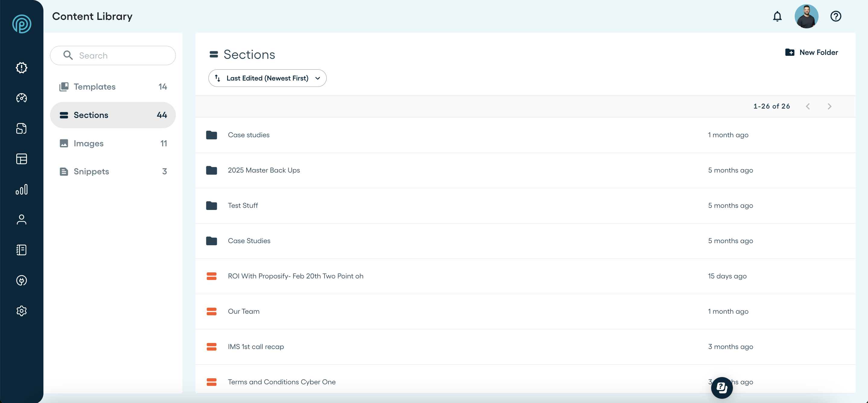This screenshot has width=868, height=403.
Task: Open the 2025 Master Back Ups folder
Action: [x=525, y=170]
